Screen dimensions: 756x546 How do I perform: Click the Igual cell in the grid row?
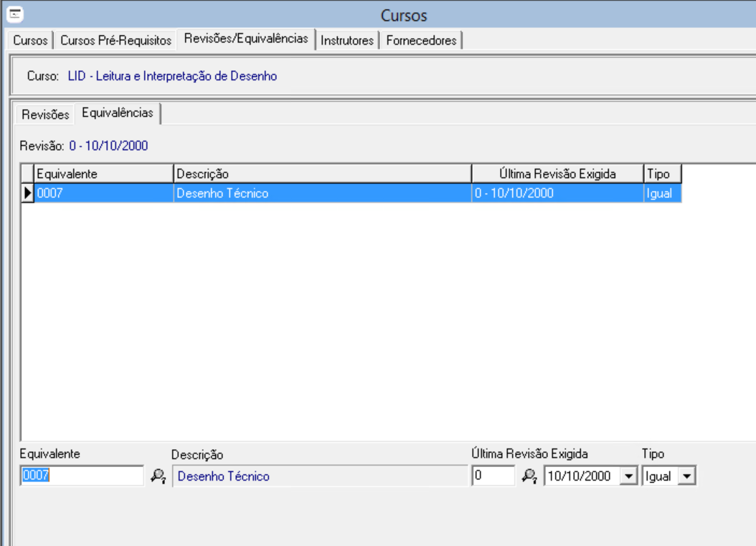661,193
